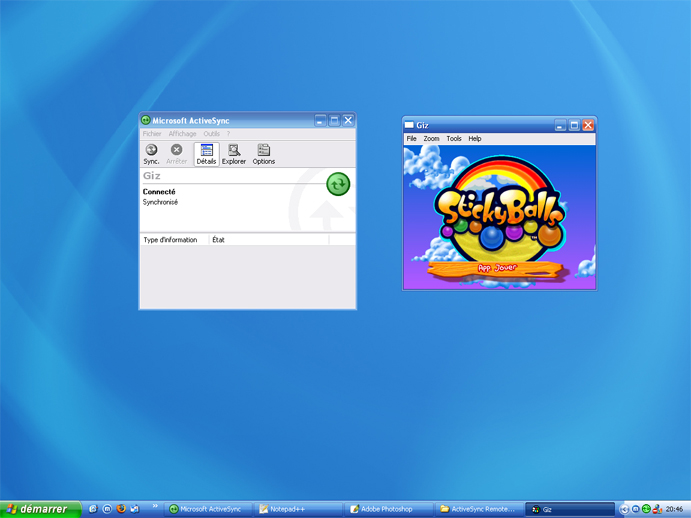Open the Options toolbar icon
The height and width of the screenshot is (518, 691).
tap(264, 154)
